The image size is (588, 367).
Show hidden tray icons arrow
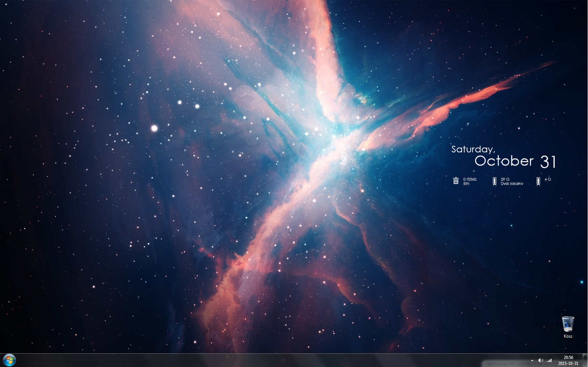[x=532, y=360]
